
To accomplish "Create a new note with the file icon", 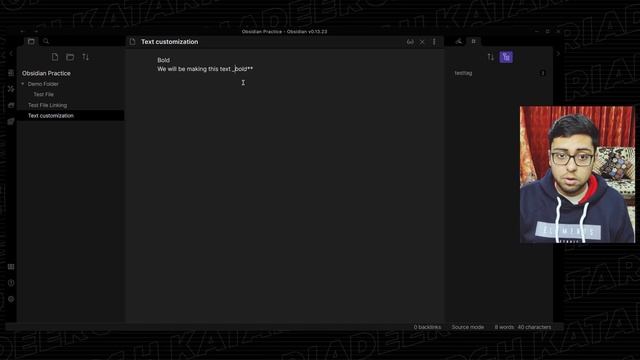I will [55, 57].
